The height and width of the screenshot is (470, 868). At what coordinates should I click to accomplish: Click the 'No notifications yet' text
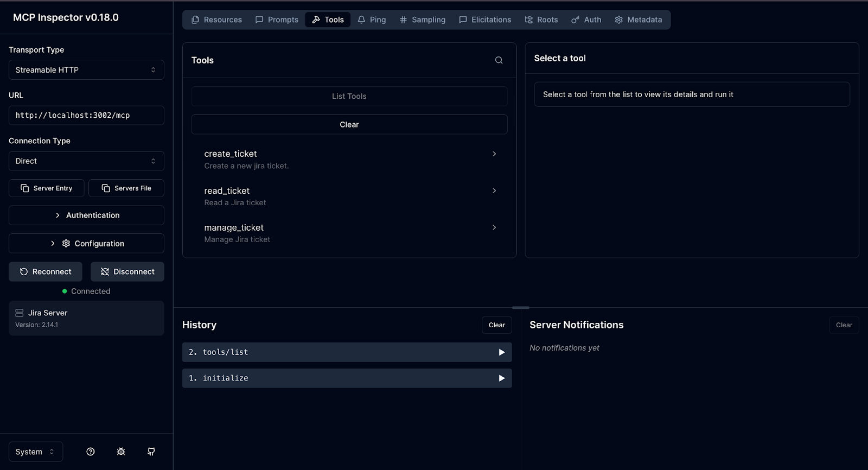click(x=564, y=348)
